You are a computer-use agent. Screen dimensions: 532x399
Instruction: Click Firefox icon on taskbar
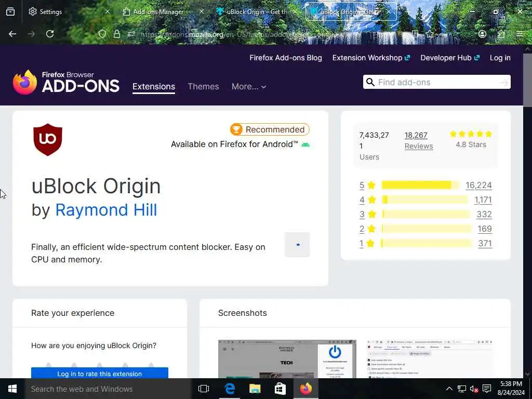[305, 389]
